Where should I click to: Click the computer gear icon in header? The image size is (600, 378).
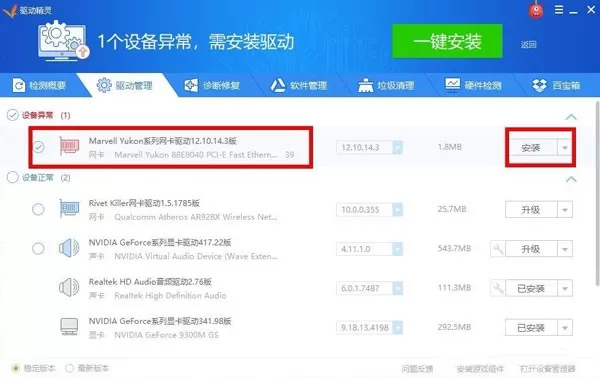(64, 40)
